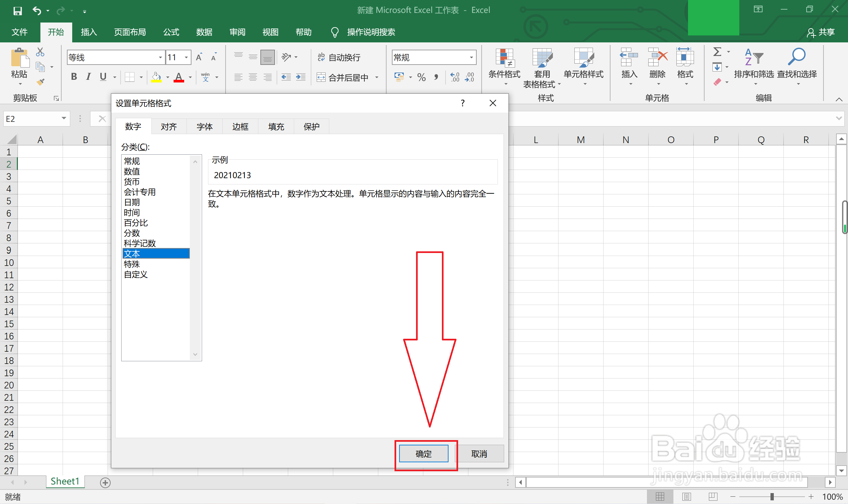The image size is (848, 504).
Task: Open the Name Box dropdown arrow
Action: pos(64,119)
